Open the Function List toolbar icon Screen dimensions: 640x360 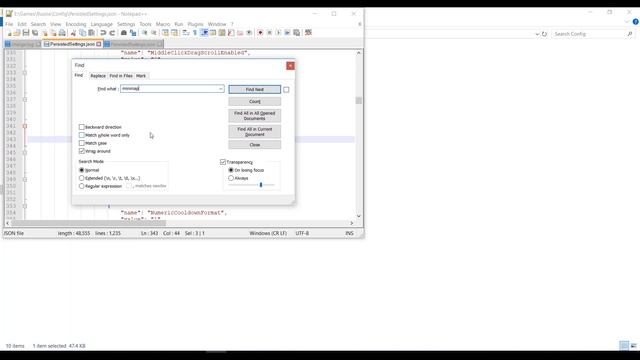[x=231, y=33]
